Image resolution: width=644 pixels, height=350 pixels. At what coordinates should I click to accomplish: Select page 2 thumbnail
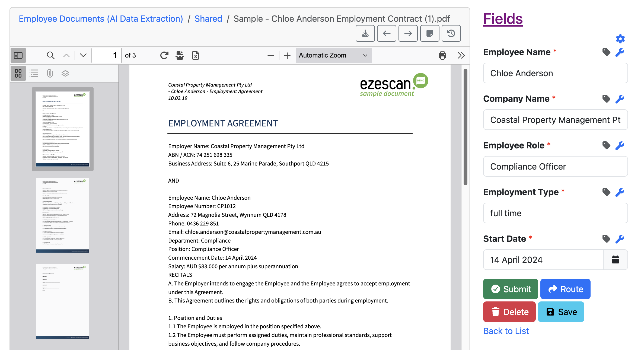point(63,215)
